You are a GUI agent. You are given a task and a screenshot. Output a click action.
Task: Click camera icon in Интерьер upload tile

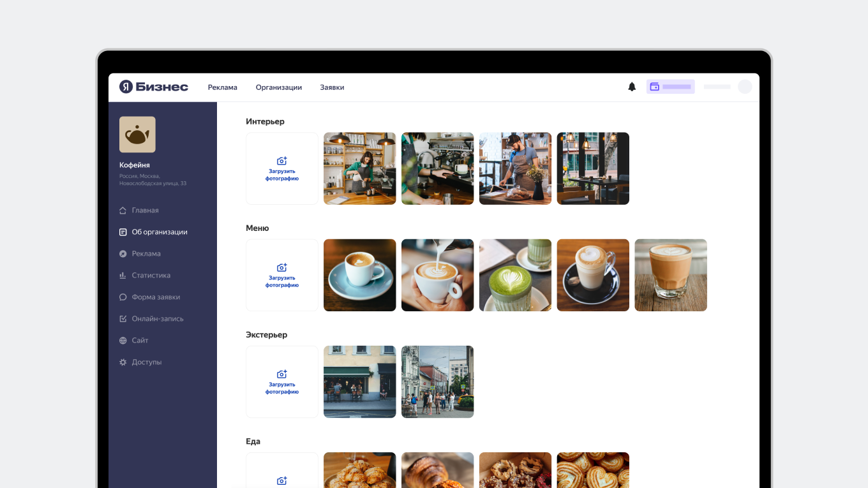[x=282, y=161]
